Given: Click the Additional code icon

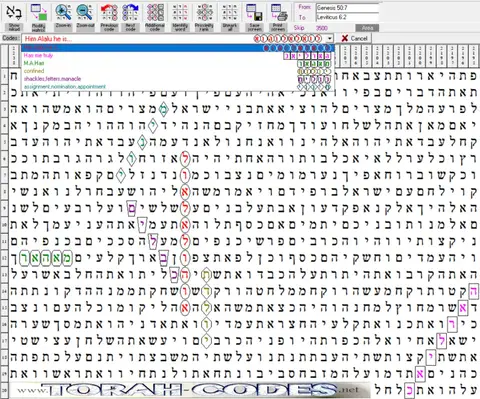Looking at the screenshot, I should 155,12.
